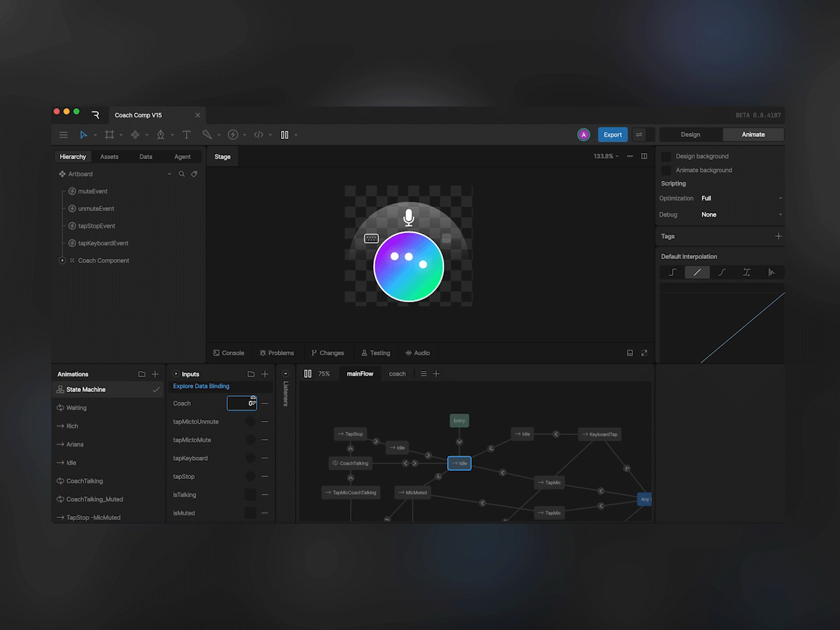
Task: Choose the Artboard frame tool
Action: 109,135
